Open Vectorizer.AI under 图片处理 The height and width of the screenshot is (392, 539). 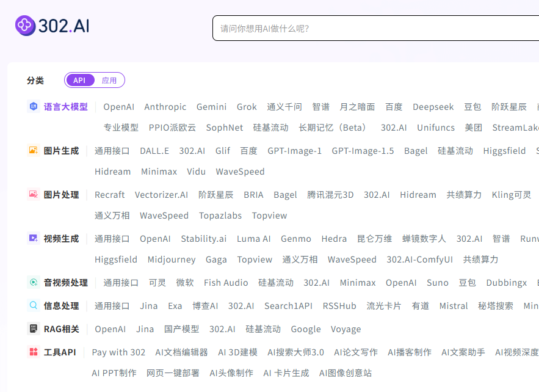(161, 195)
